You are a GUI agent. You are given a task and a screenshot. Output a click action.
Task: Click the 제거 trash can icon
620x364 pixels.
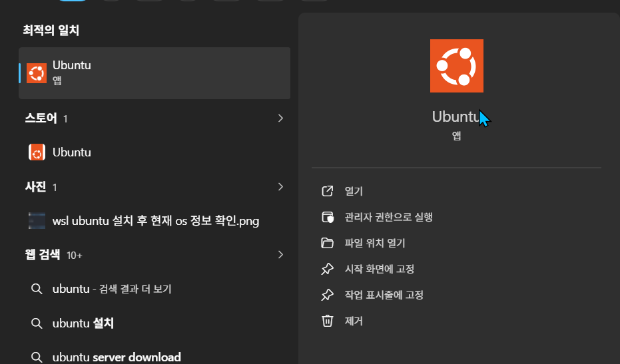pyautogui.click(x=328, y=321)
